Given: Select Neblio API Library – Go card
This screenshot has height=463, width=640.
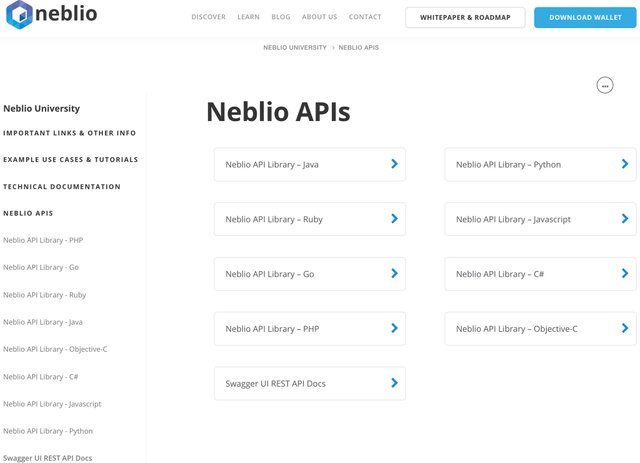Looking at the screenshot, I should pos(309,274).
